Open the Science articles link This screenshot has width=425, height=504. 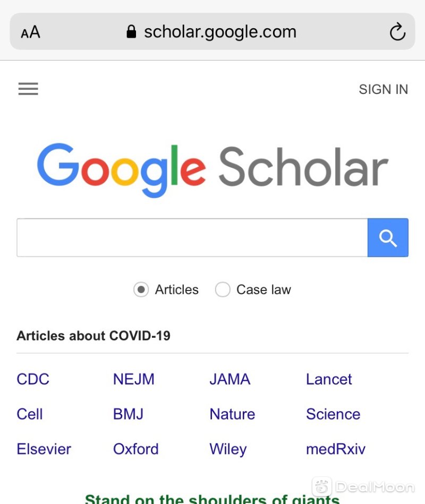pyautogui.click(x=333, y=414)
